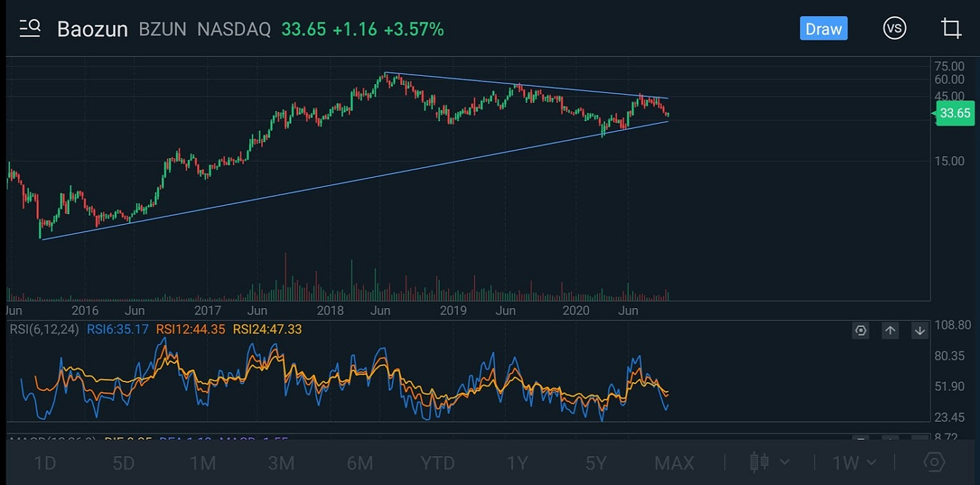The width and height of the screenshot is (980, 485).
Task: Select the MAX range tab
Action: (674, 463)
